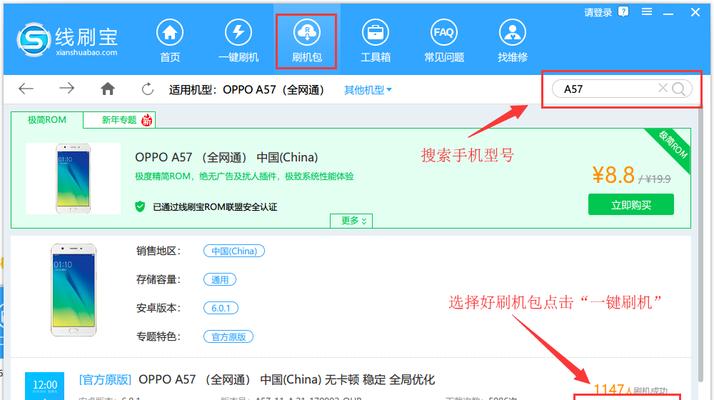This screenshot has height=400, width=714.
Task: Click the green security shield icon
Action: pos(140,207)
